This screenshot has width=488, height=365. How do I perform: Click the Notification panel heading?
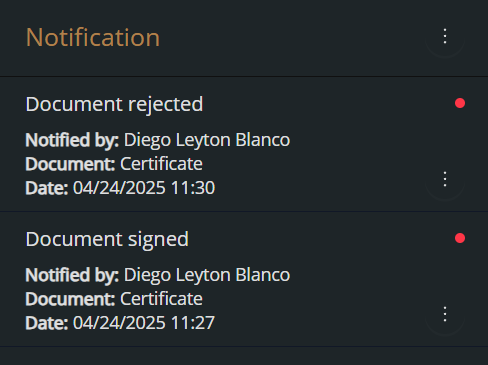(x=93, y=37)
